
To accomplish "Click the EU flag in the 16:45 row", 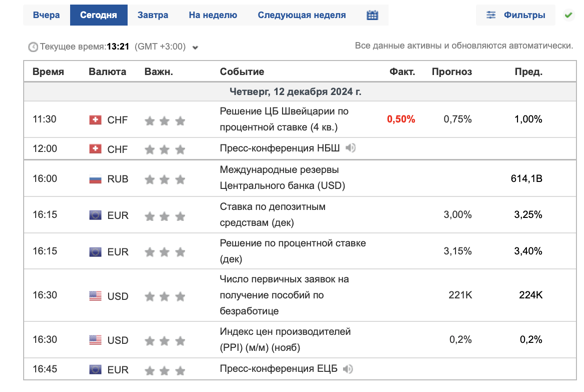I will click(x=95, y=370).
